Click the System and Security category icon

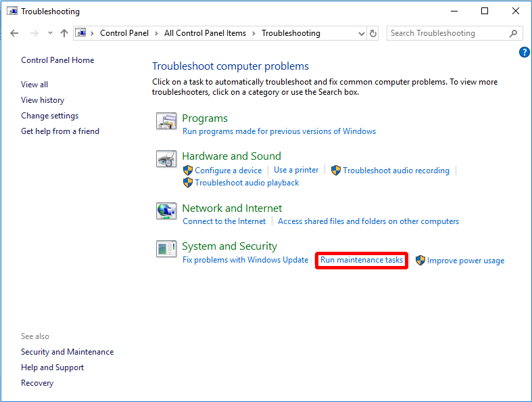point(166,249)
